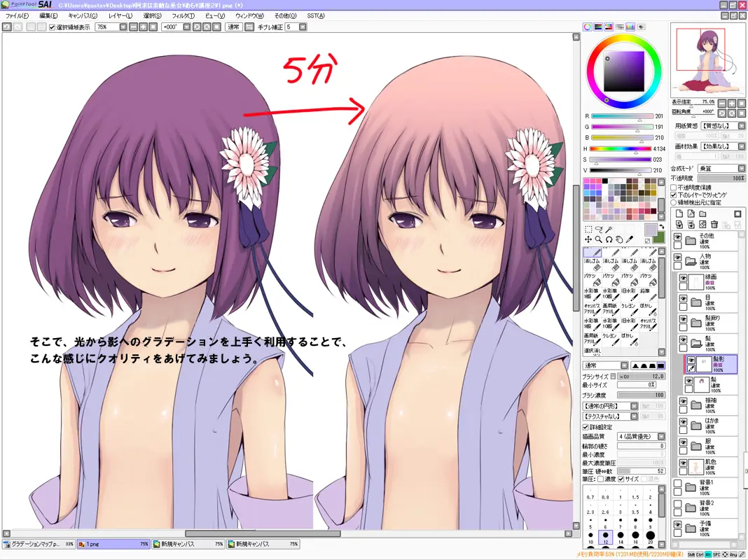The height and width of the screenshot is (560, 748).
Task: Select brush size 14 preset
Action: [620, 537]
